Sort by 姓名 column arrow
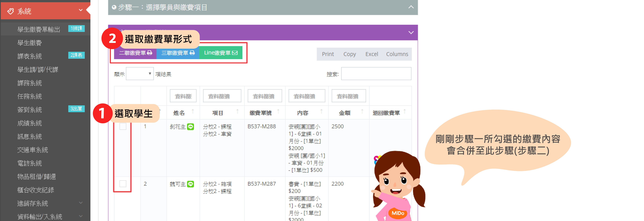 [x=193, y=111]
